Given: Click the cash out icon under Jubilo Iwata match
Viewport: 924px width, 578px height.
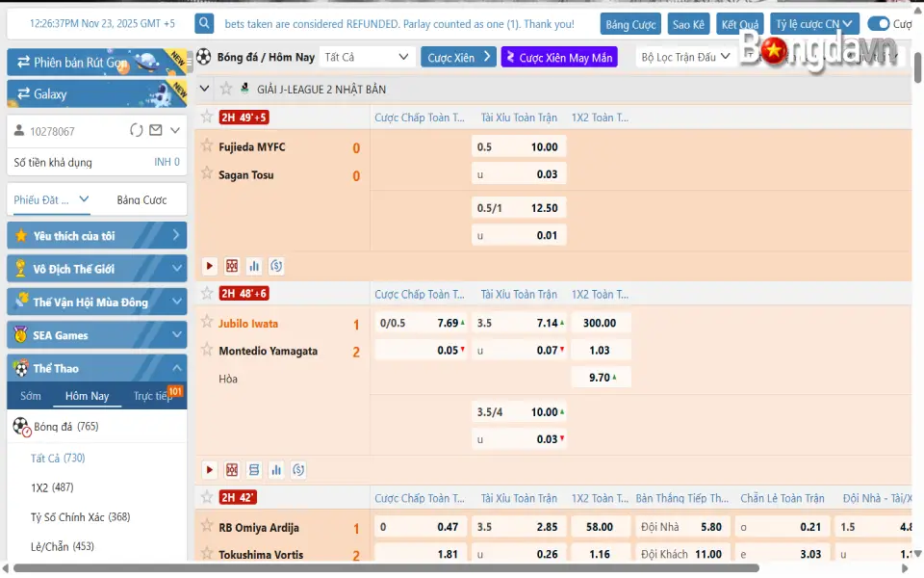Looking at the screenshot, I should [298, 470].
